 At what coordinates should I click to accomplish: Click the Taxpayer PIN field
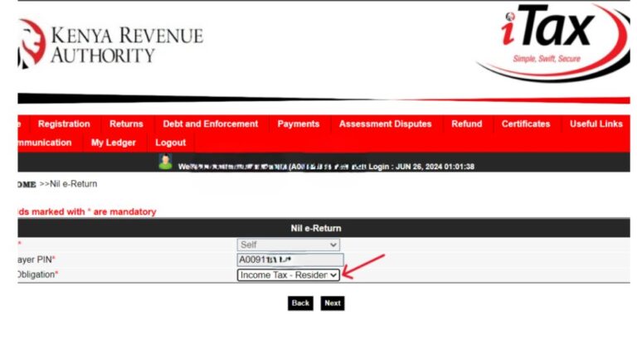coord(290,260)
